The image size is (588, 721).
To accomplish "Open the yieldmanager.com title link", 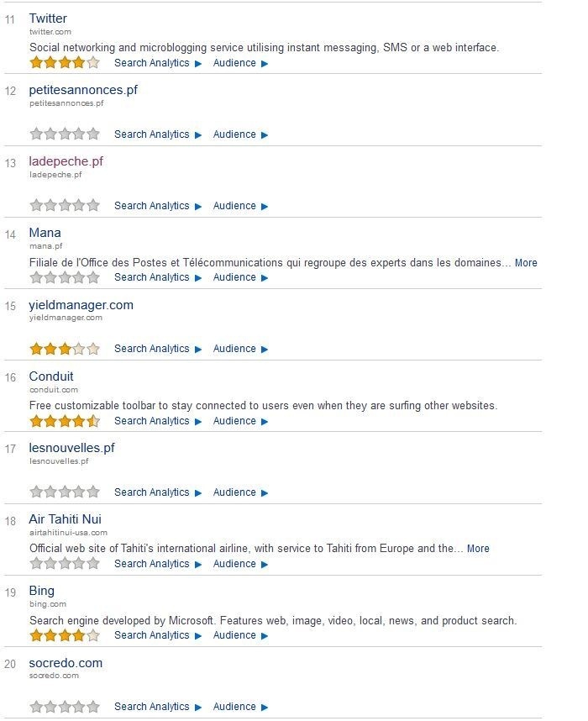I will [81, 305].
